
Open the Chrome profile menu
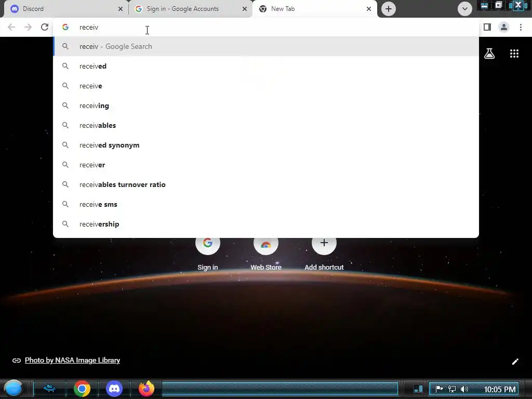[x=504, y=27]
